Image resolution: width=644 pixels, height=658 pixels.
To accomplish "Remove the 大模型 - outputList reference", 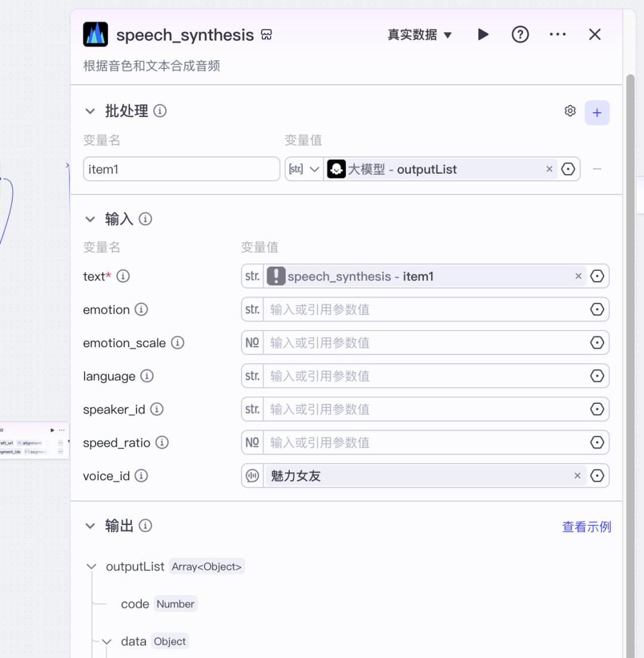I will pos(549,169).
